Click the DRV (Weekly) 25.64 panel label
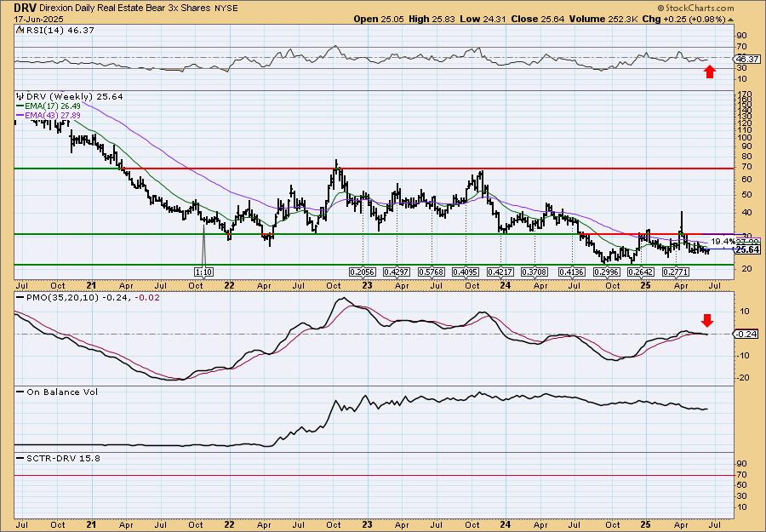This screenshot has width=766, height=532. 73,96
